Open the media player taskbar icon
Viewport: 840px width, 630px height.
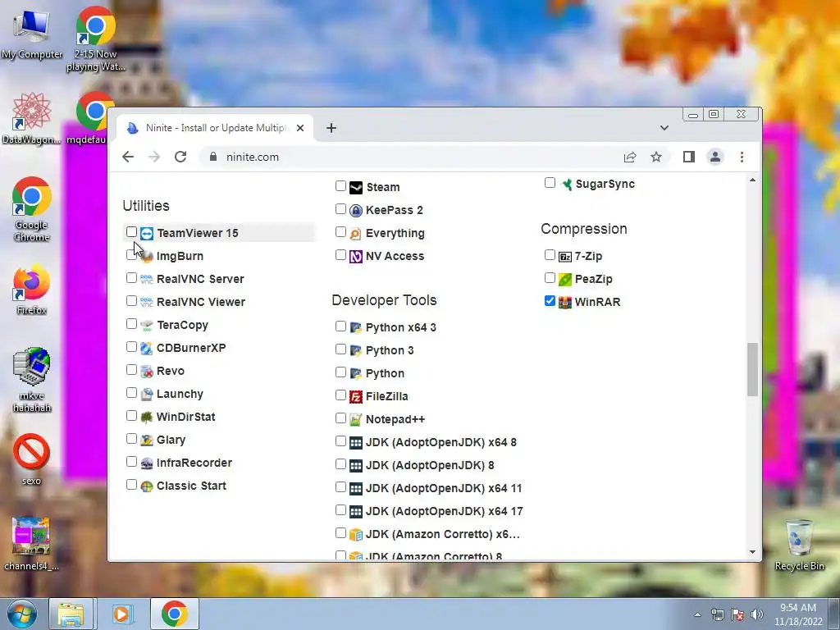point(122,614)
